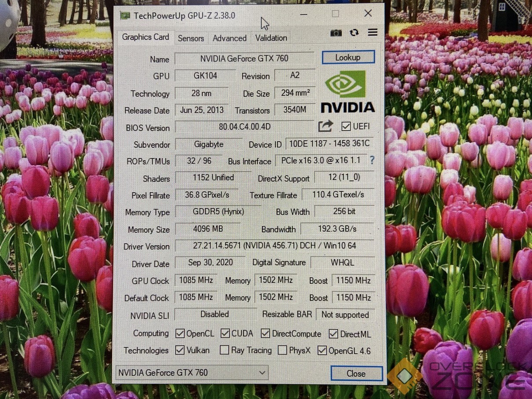Switch to the Validation tab
The height and width of the screenshot is (399, 532).
coord(271,38)
